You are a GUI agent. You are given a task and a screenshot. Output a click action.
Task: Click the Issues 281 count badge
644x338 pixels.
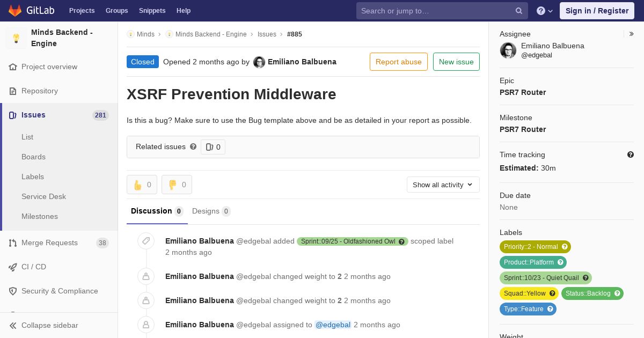tap(100, 115)
